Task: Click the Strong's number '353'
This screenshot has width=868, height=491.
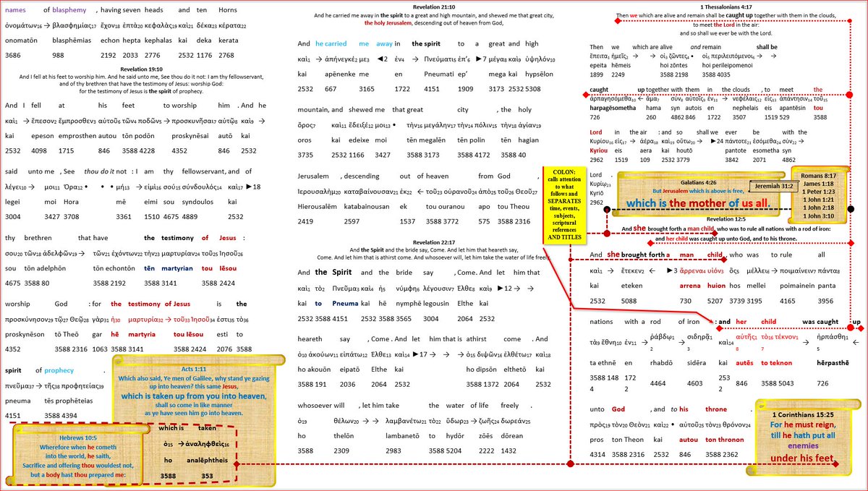Action: coord(207,476)
